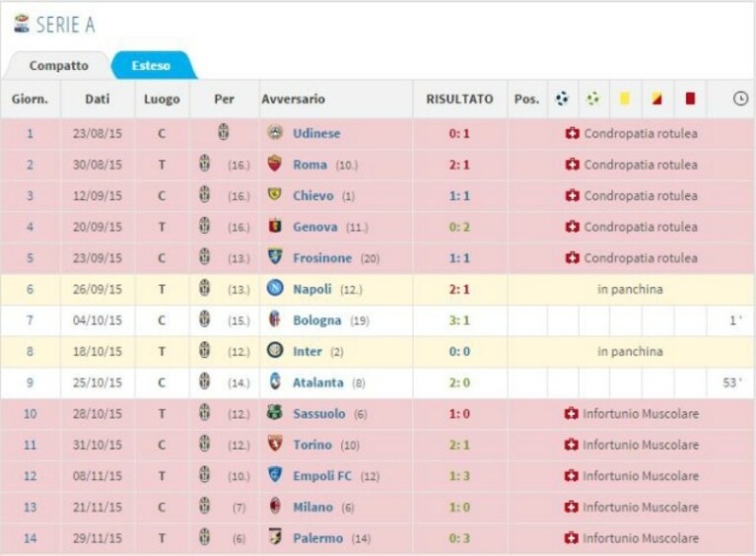Click matchday 9 number link
This screenshot has height=556, width=756.
tap(30, 382)
